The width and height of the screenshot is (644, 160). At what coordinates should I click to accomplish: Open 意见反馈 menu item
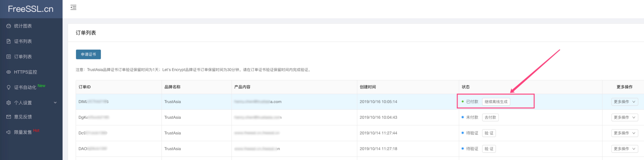[31, 117]
